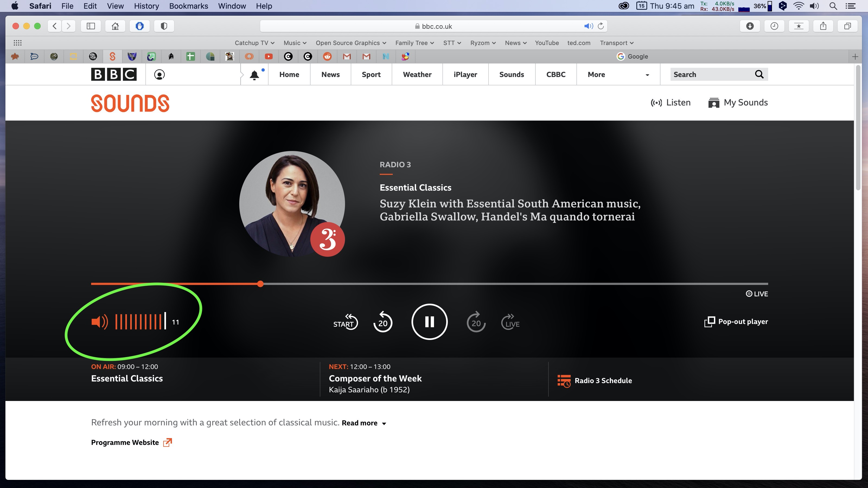Skip forward to live broadcast
868x488 pixels.
(x=510, y=322)
